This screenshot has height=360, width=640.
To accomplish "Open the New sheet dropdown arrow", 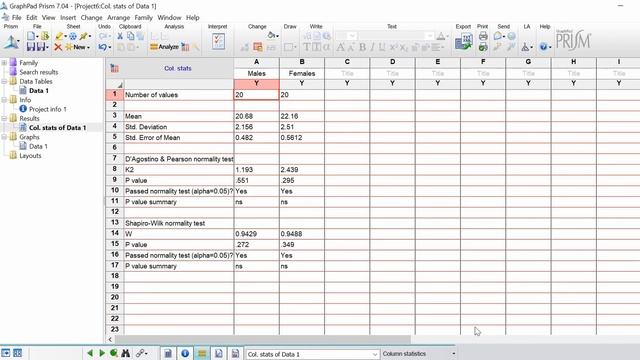I will point(89,48).
